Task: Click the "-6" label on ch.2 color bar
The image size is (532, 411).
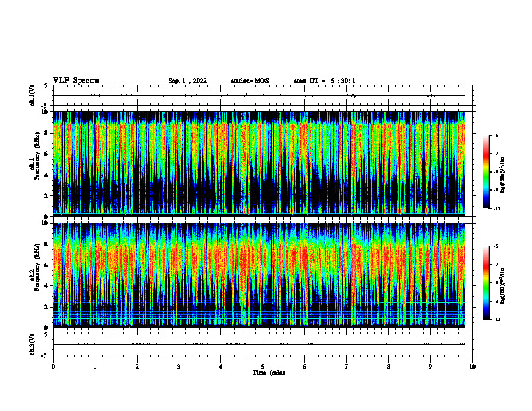Action: click(496, 246)
